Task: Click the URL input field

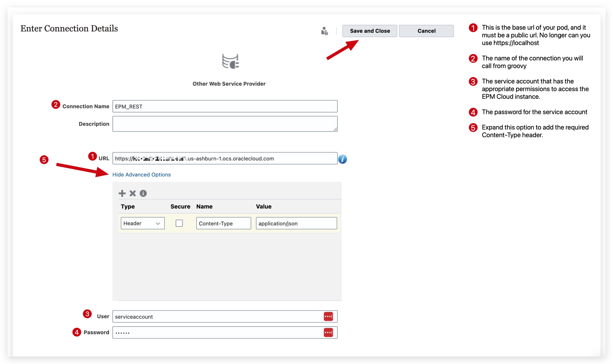Action: click(x=225, y=158)
